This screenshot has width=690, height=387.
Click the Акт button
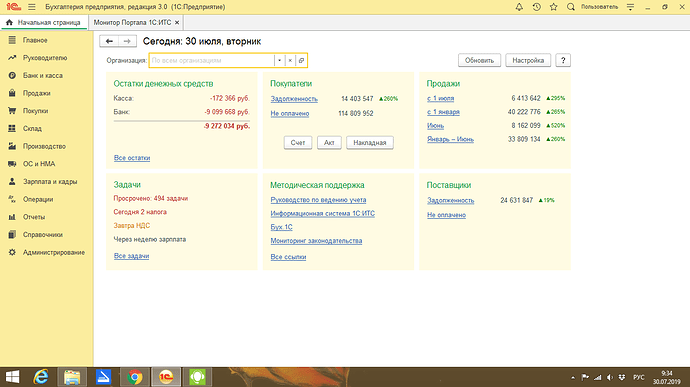click(329, 143)
